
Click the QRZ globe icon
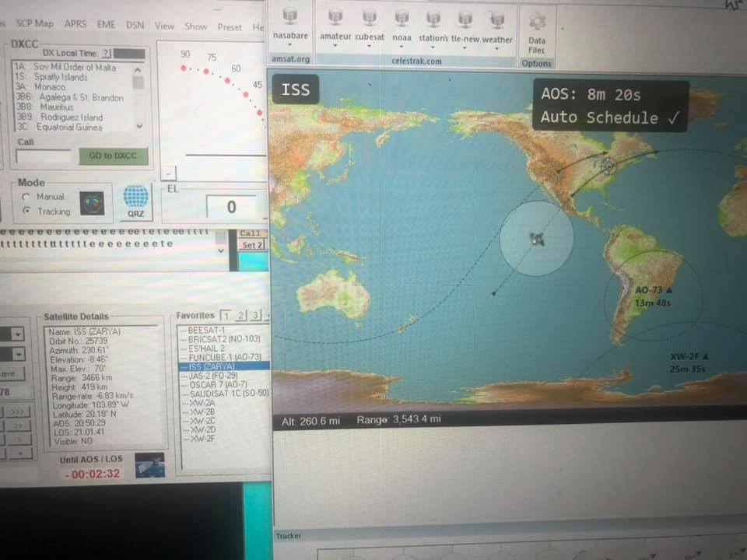pos(135,199)
